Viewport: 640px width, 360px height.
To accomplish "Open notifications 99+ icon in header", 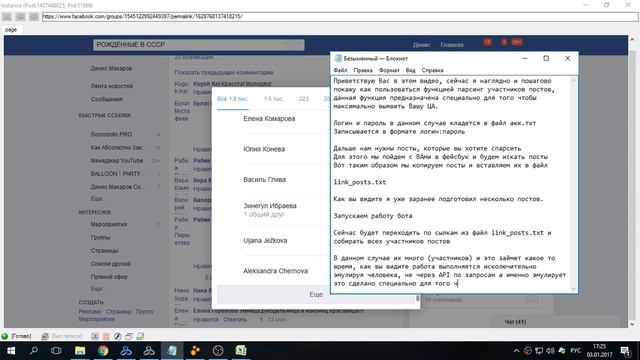I will (517, 42).
